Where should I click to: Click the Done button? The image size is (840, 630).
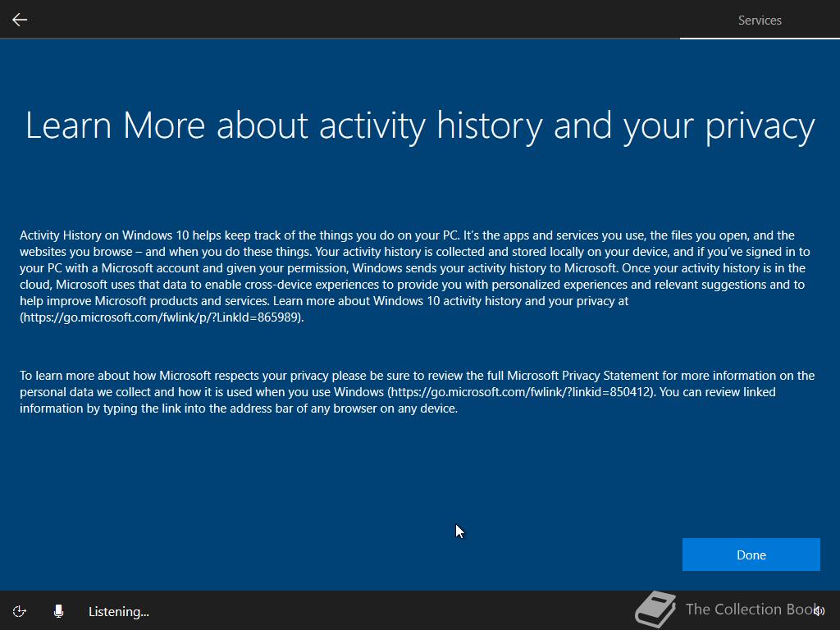[x=751, y=555]
